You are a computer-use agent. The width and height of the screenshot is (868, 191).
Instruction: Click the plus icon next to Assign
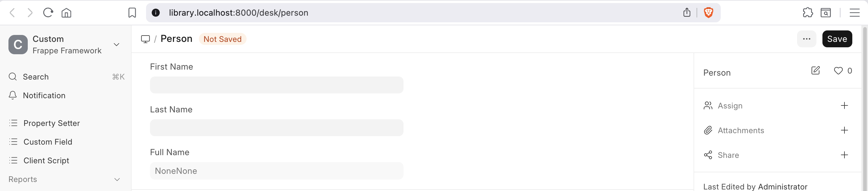coord(844,105)
